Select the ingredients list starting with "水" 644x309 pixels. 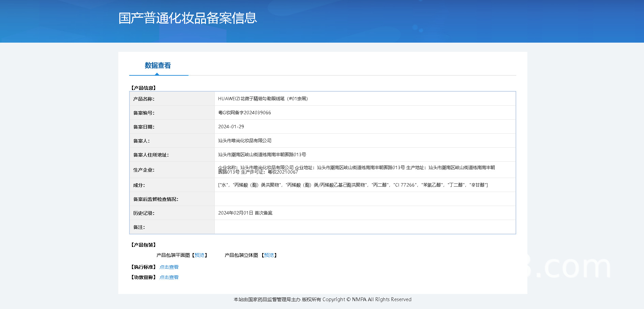tap(353, 185)
